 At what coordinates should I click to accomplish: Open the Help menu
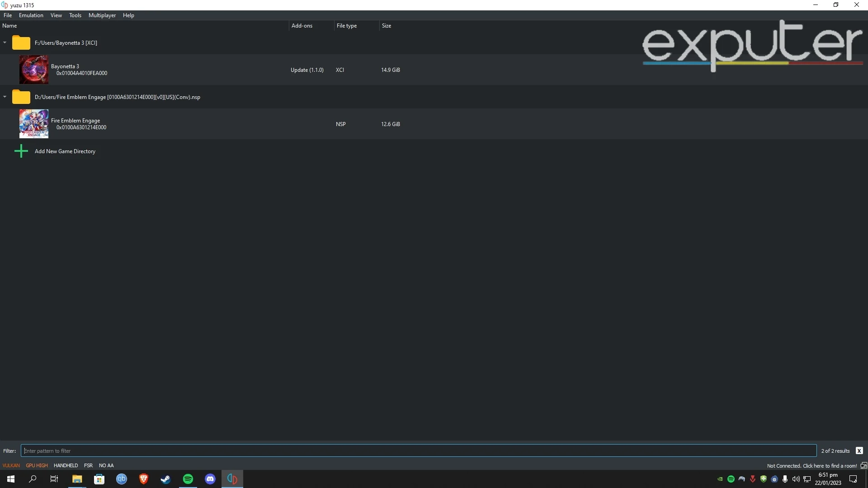click(x=128, y=15)
